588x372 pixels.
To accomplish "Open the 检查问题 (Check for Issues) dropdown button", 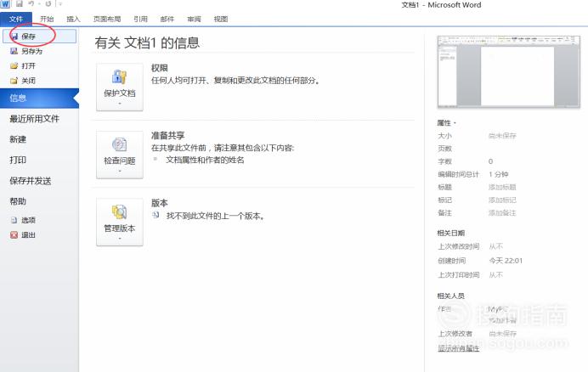I will point(120,155).
